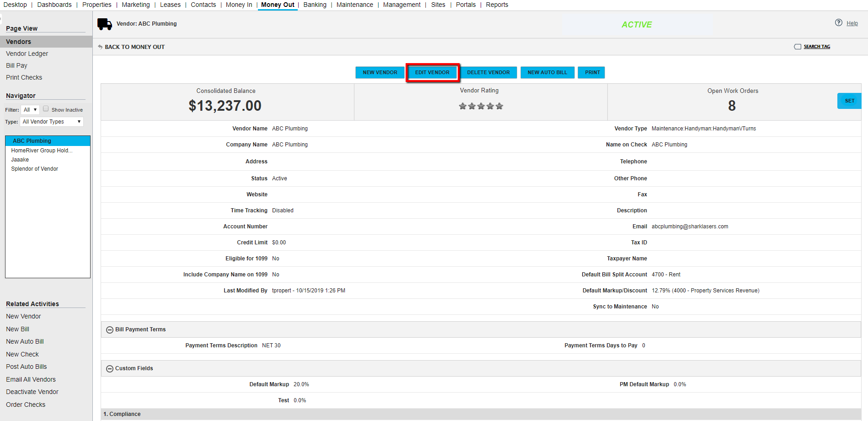
Task: Click the Search Tag icon
Action: (x=798, y=47)
